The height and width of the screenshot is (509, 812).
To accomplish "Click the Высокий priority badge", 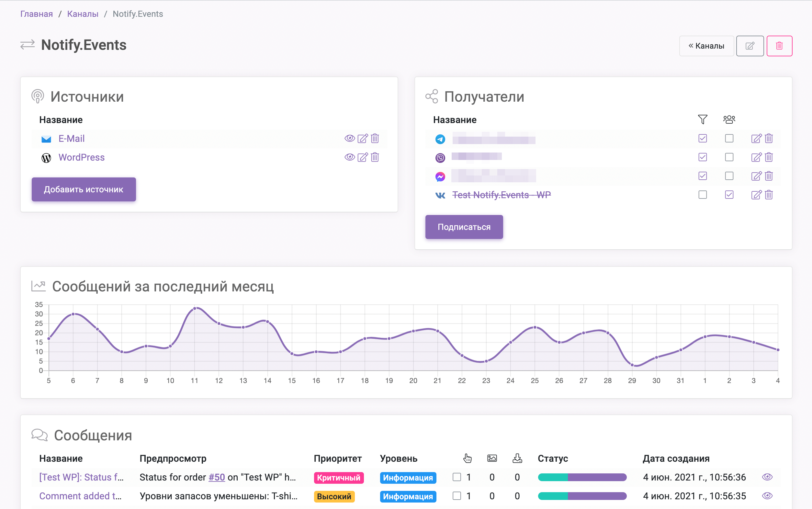I will click(x=334, y=497).
